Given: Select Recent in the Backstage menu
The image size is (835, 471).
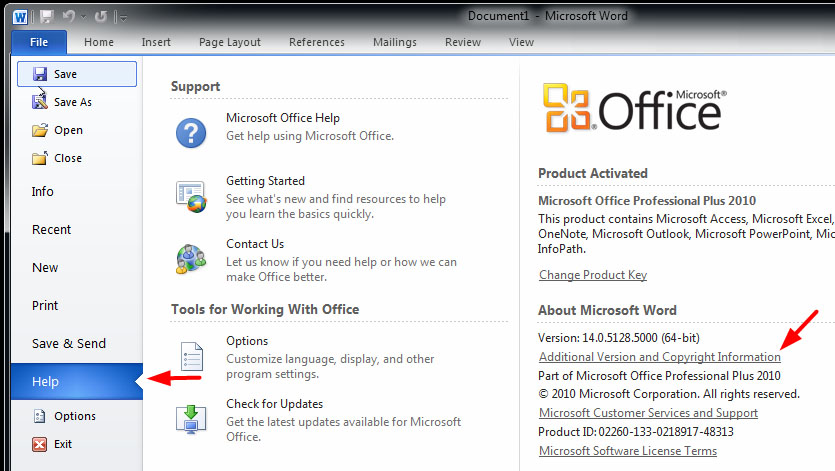Looking at the screenshot, I should click(77, 230).
